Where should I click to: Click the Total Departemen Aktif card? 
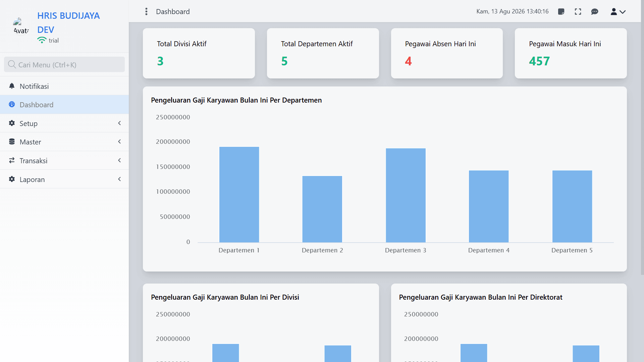[x=323, y=53]
